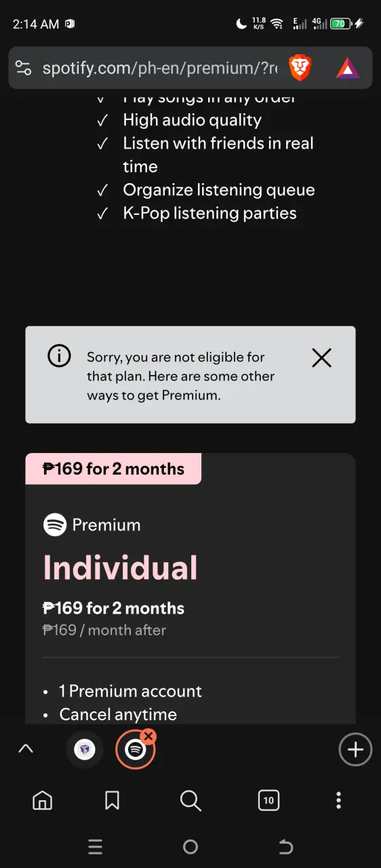Viewport: 381px width, 868px height.
Task: Tap the Spotify Premium logo in plan card
Action: point(55,525)
